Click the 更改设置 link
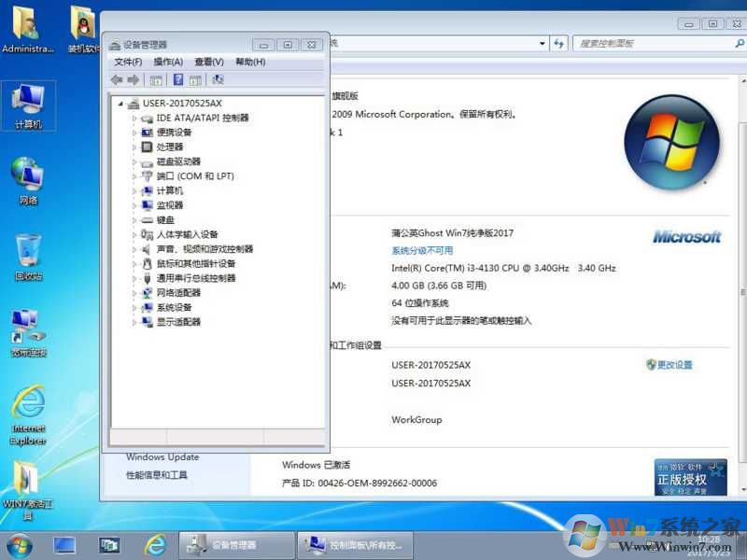The height and width of the screenshot is (560, 747). coord(669,365)
